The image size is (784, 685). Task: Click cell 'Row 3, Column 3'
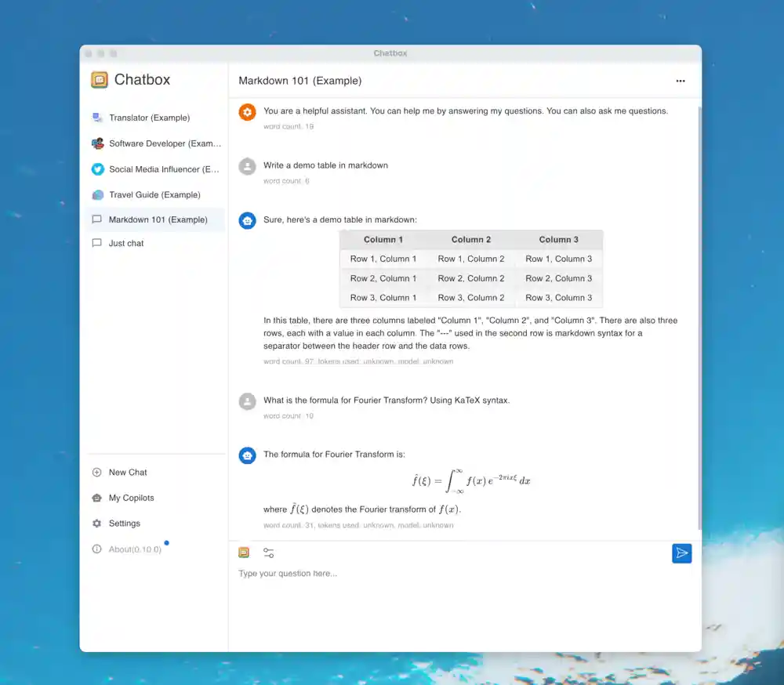[558, 298]
